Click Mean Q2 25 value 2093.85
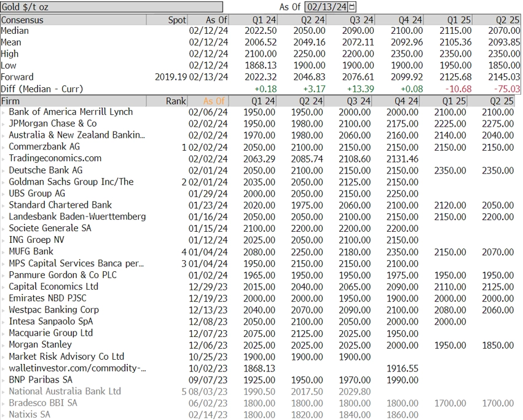 tap(504, 42)
